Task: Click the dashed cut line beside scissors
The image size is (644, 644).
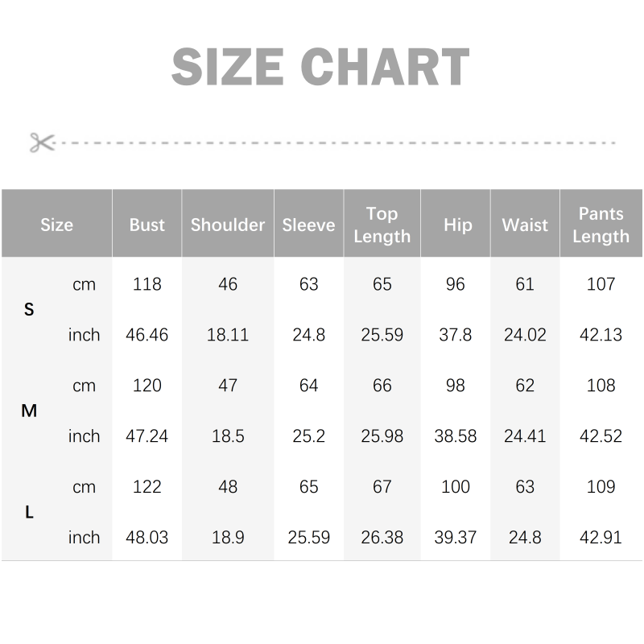Action: (338, 142)
